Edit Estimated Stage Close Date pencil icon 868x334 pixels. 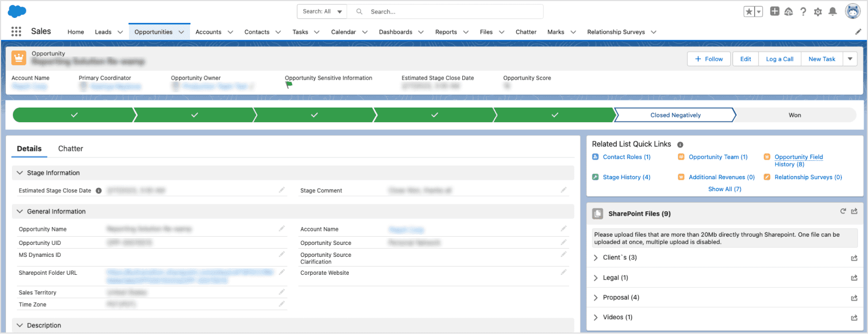282,190
